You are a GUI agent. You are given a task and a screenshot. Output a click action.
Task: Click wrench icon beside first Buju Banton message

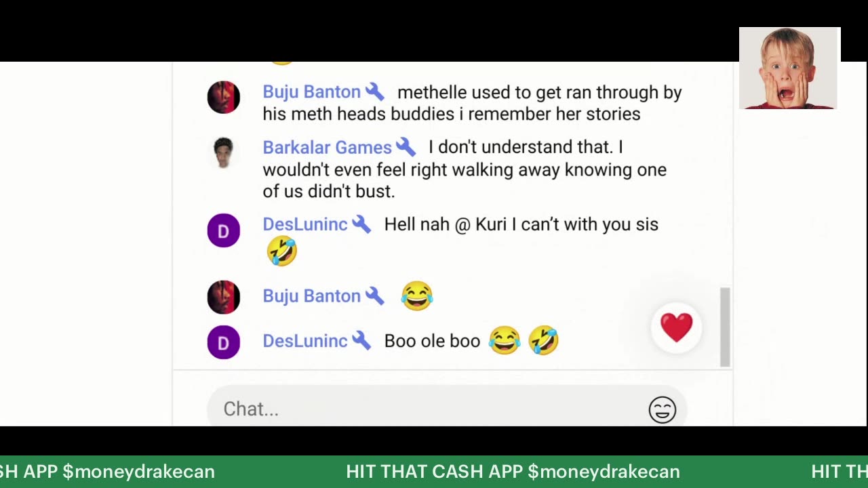click(374, 91)
